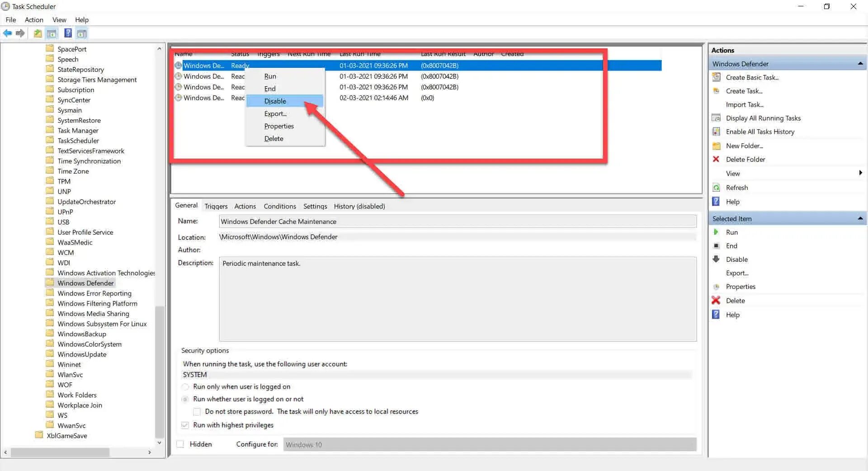Switch to the Triggers tab

pyautogui.click(x=216, y=206)
